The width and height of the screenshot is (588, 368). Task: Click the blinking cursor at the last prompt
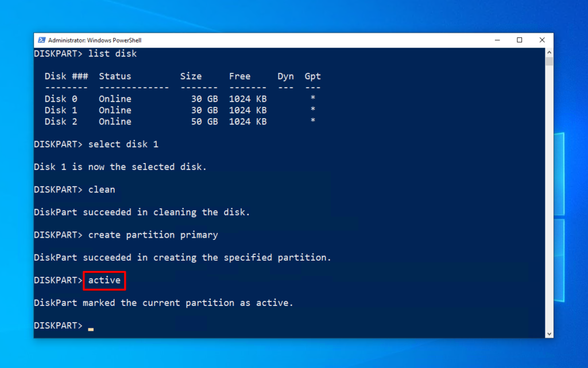pos(91,328)
